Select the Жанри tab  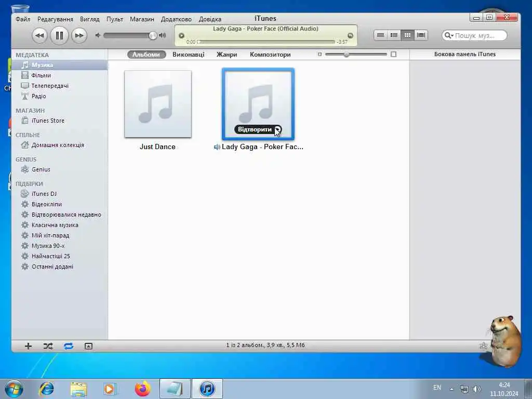[x=227, y=54]
